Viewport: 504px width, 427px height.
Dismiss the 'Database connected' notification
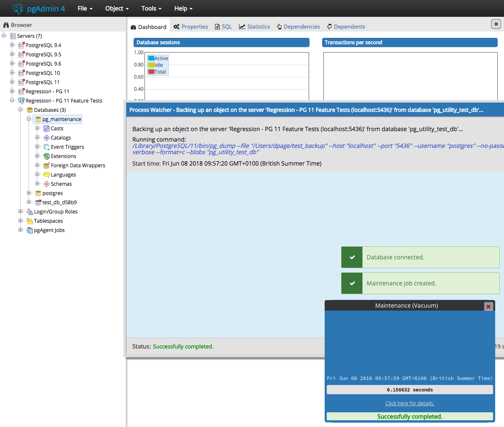coord(420,257)
